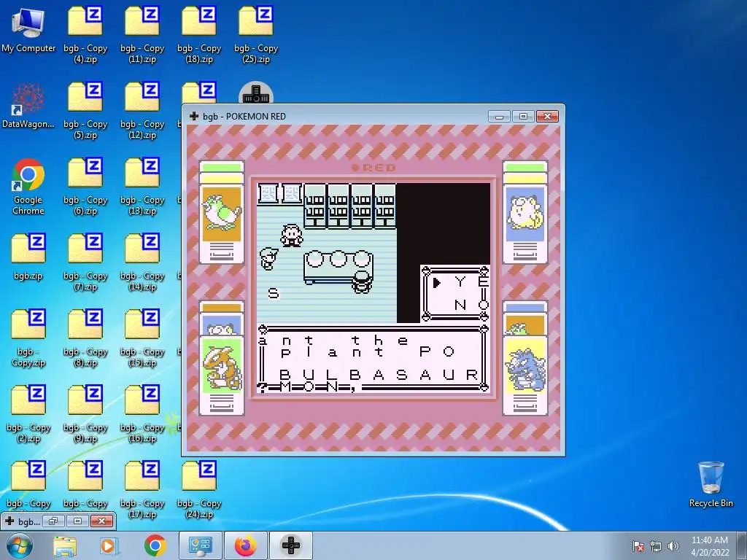Launch the media player from the taskbar

point(108,545)
